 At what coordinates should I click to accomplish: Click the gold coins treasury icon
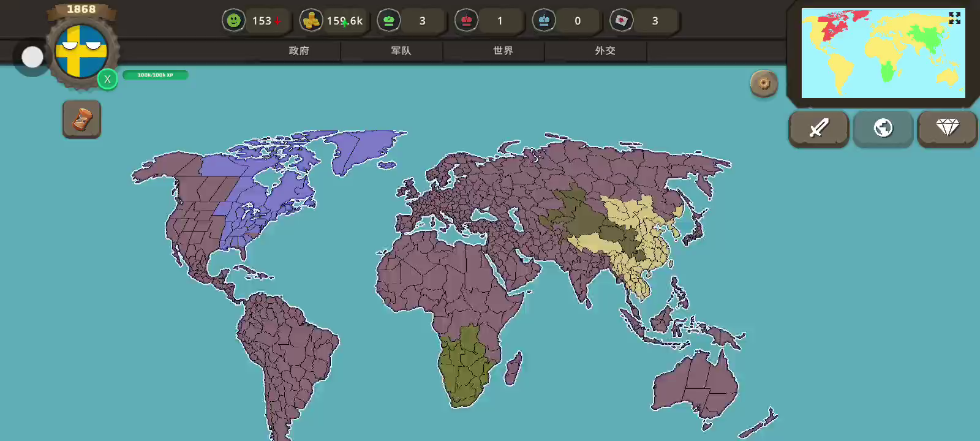pos(311,21)
